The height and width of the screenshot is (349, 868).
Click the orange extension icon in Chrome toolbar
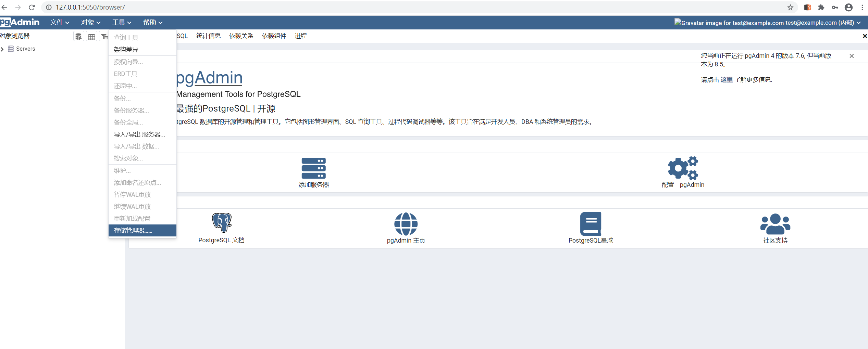click(807, 7)
